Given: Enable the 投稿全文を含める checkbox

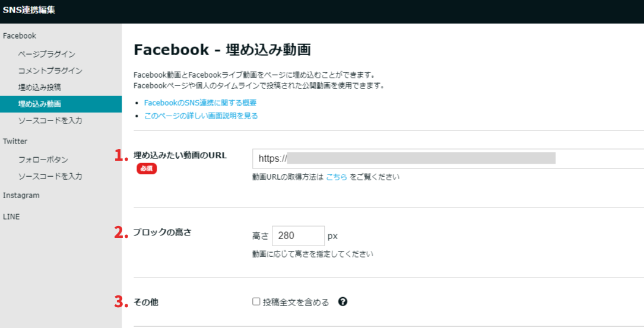Looking at the screenshot, I should point(256,302).
